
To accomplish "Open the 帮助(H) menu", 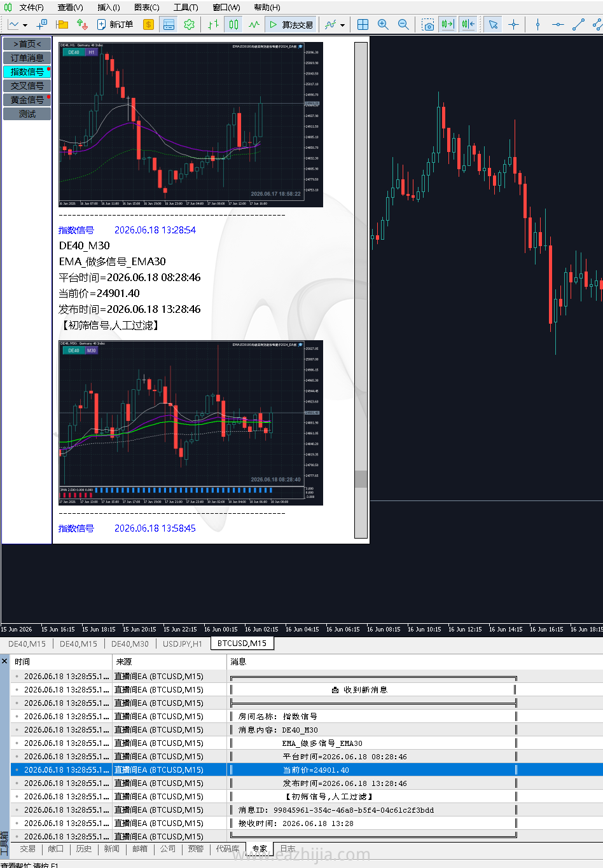I will [267, 7].
